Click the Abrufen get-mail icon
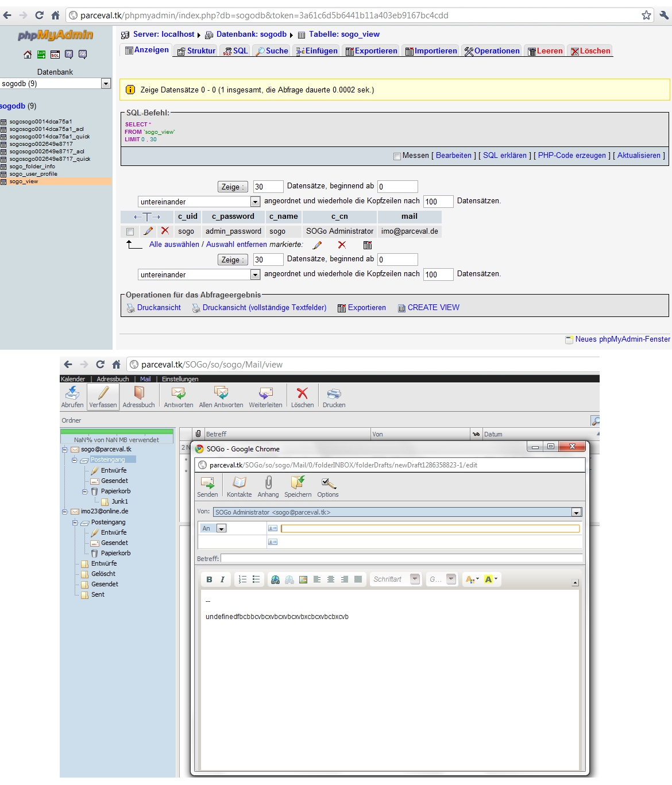The image size is (672, 785). tap(72, 393)
